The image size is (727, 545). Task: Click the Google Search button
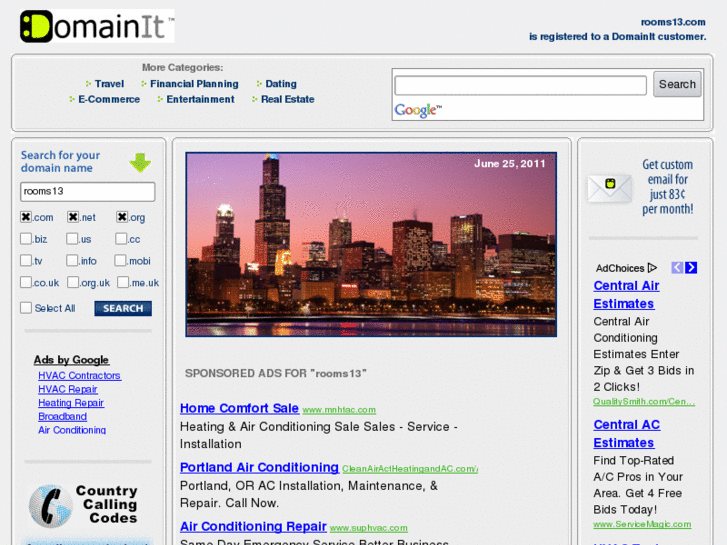click(677, 84)
